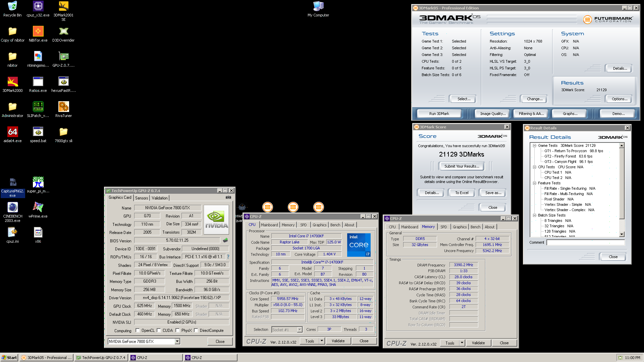Open the Recycle Bin desktop icon
The height and width of the screenshot is (362, 644).
tap(12, 9)
